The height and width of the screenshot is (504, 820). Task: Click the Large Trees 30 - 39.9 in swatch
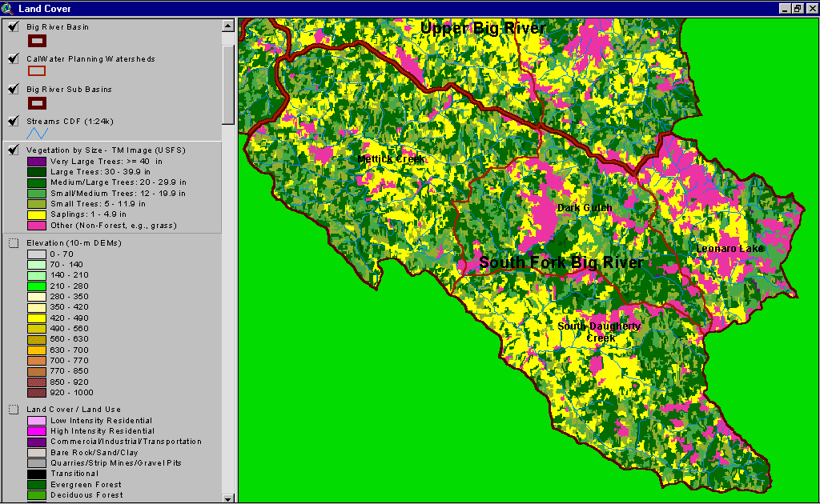(x=37, y=172)
